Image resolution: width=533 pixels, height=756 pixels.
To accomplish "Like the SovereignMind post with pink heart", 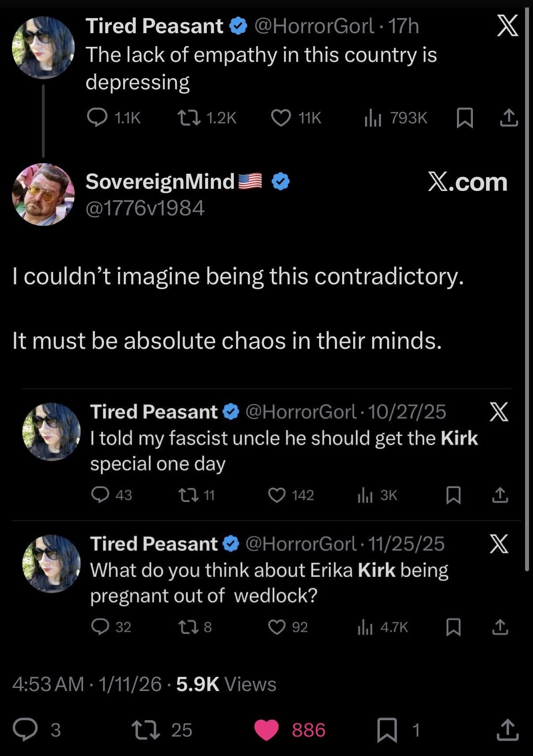I will (x=266, y=730).
